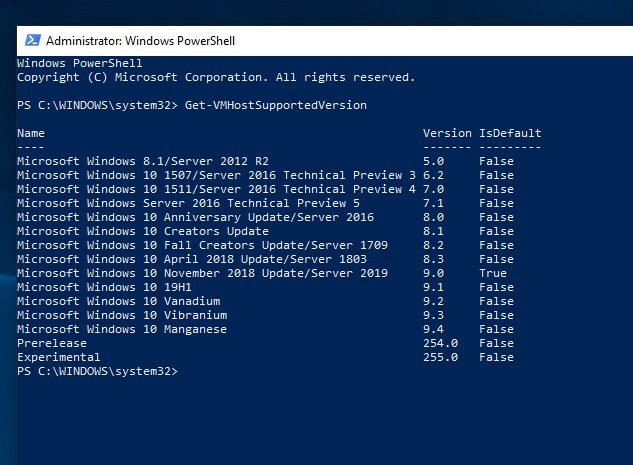Select the '1511/Server 2016 Technical Preview 4' row
633x465 pixels.
[x=216, y=189]
